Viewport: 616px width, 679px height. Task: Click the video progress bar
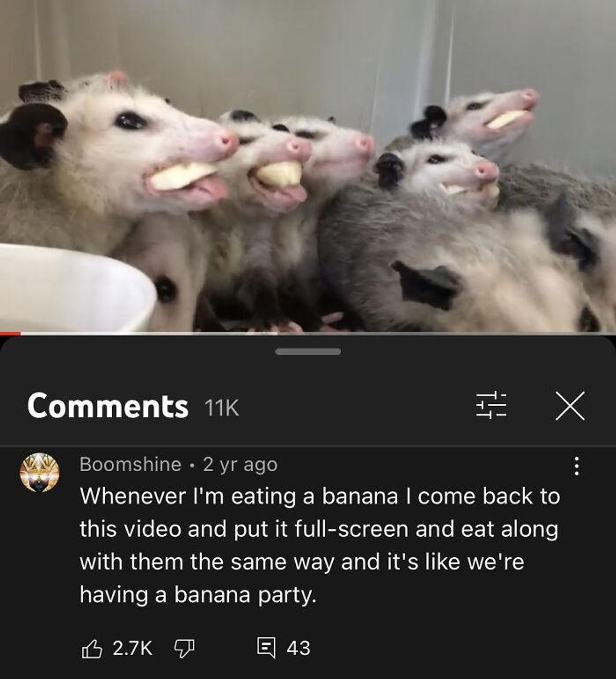(308, 334)
